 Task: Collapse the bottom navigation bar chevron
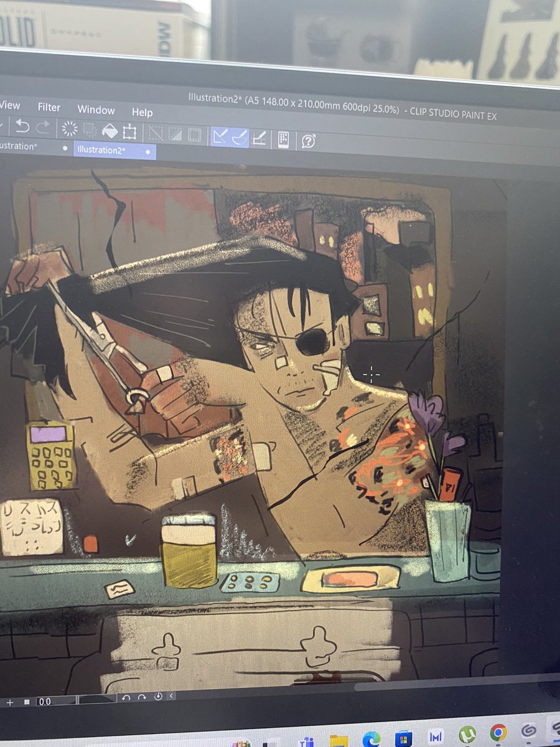click(172, 696)
